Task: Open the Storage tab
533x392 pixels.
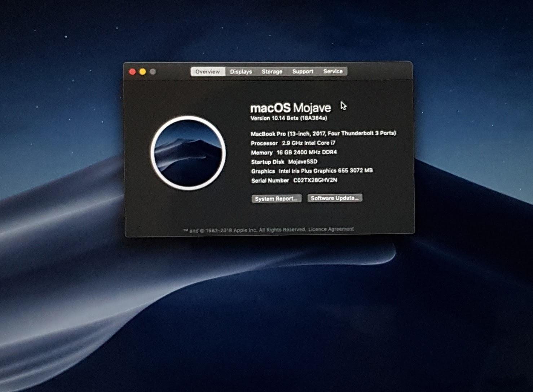Action: (272, 72)
